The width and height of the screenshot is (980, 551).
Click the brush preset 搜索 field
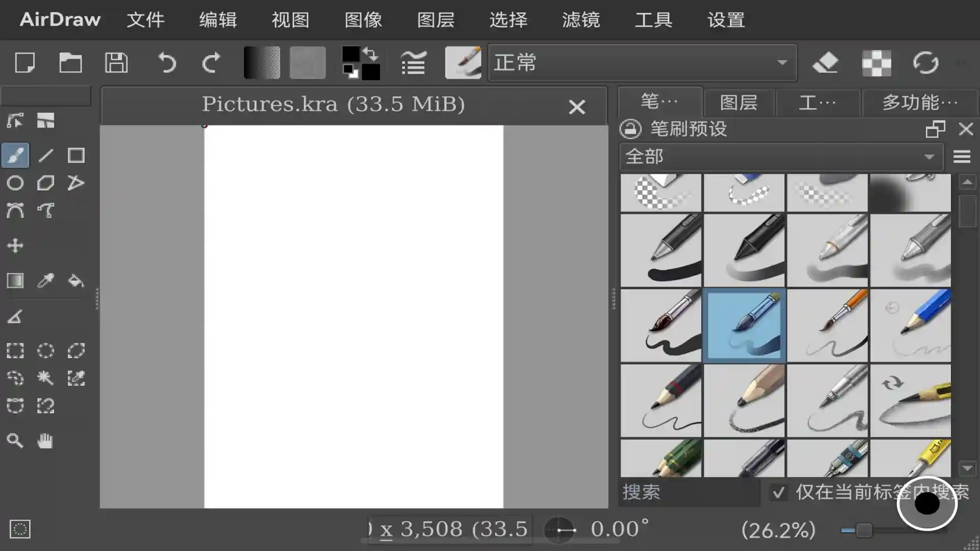[x=689, y=492]
